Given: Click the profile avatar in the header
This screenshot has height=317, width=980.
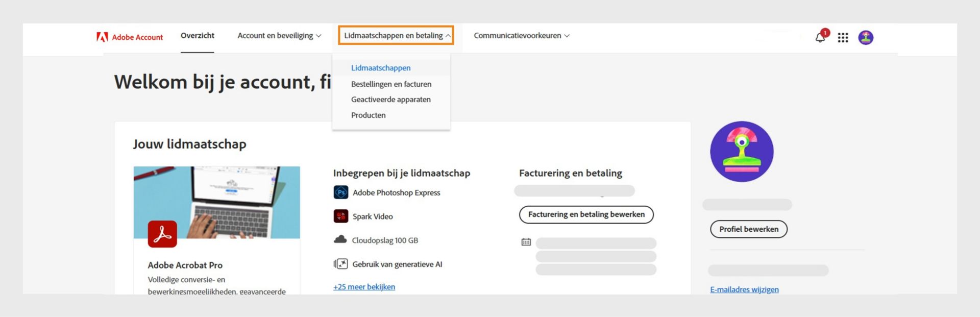Looking at the screenshot, I should (x=866, y=37).
